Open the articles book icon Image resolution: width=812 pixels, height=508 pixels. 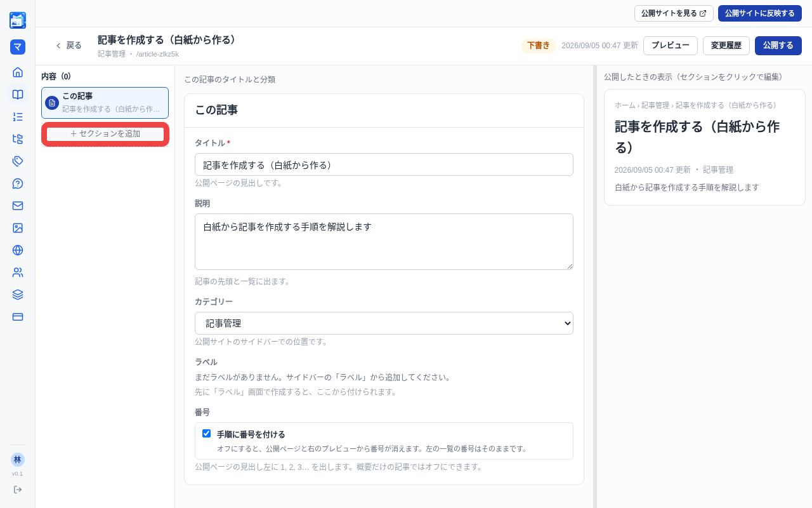pyautogui.click(x=18, y=95)
